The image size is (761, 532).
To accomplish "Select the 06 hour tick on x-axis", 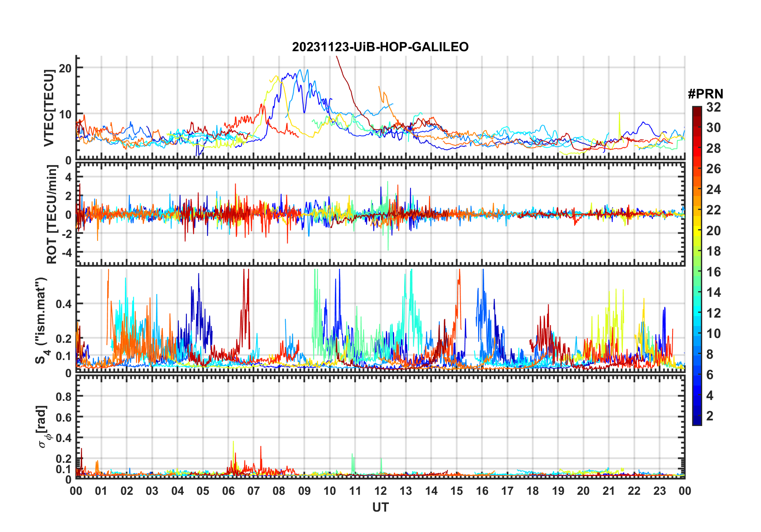I will click(228, 491).
